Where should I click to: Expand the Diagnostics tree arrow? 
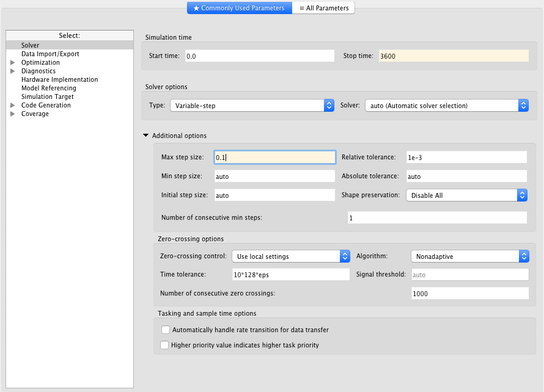coord(12,71)
